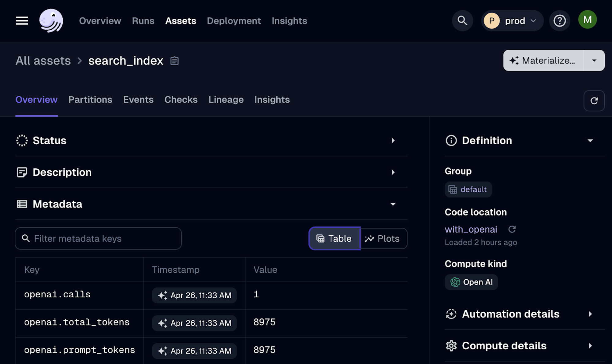Click the value 1 for openai.calls
612x364 pixels.
click(x=256, y=294)
